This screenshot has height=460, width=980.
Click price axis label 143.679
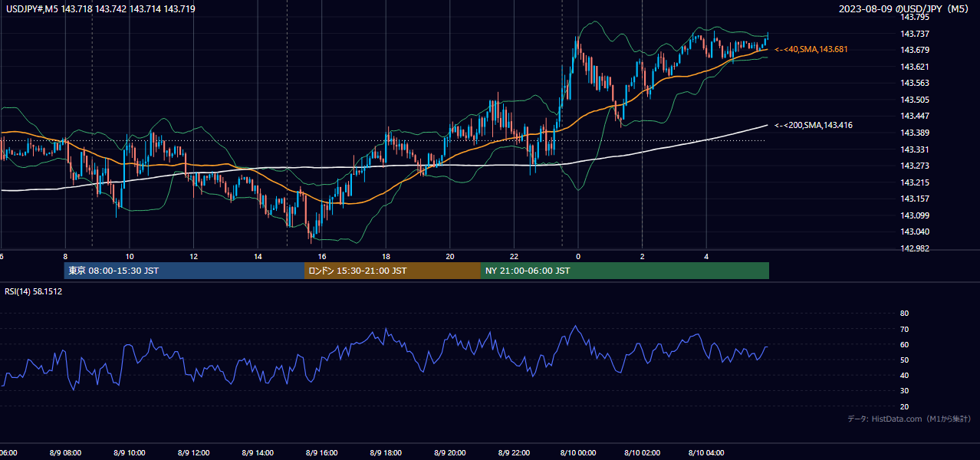(915, 51)
